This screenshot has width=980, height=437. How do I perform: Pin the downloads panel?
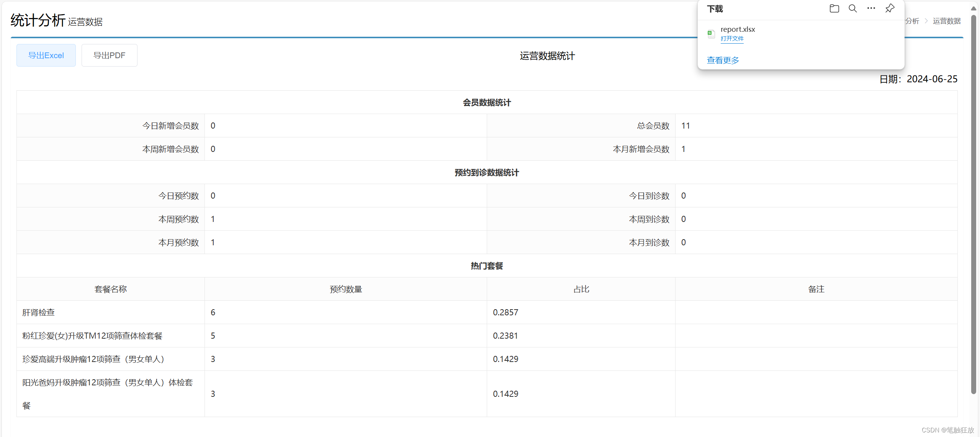890,8
